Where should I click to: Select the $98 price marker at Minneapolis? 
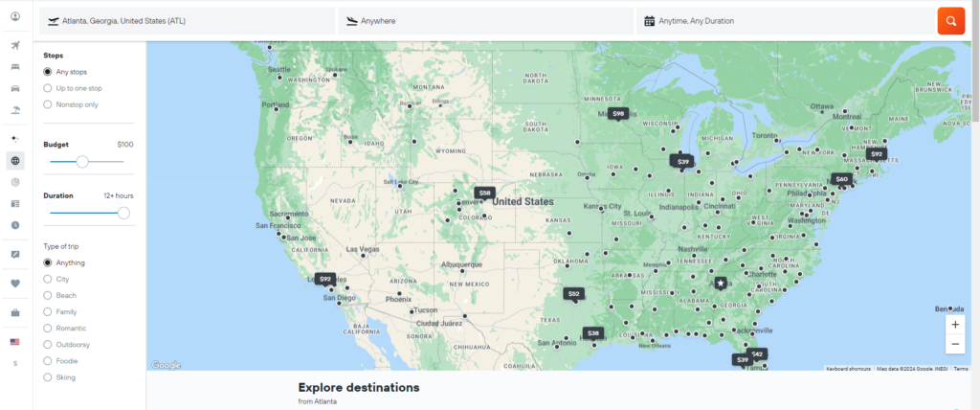618,113
